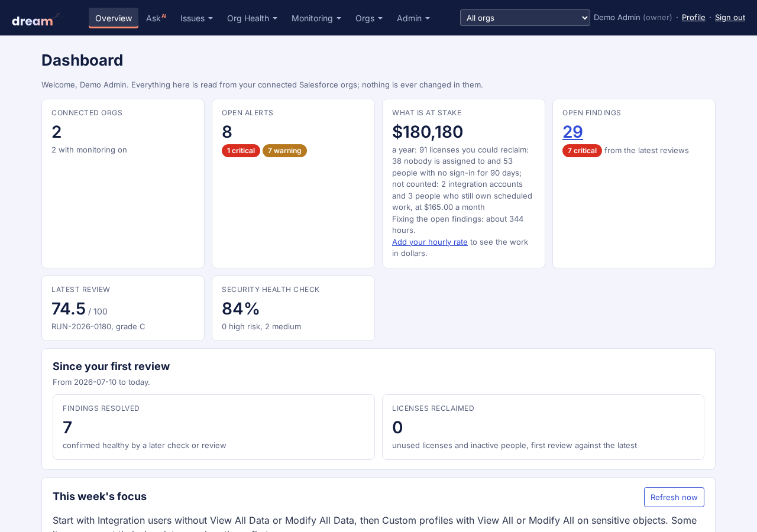Open the Overview tab
Viewport: 757px width, 532px height.
pyautogui.click(x=114, y=18)
